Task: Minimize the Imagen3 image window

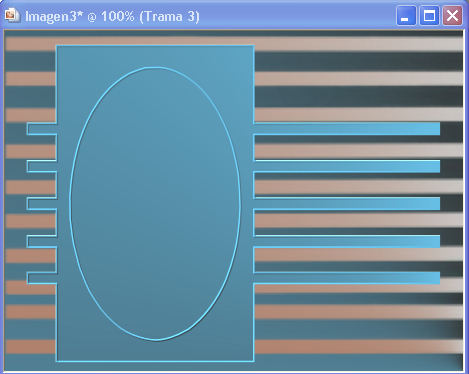Action: 406,16
